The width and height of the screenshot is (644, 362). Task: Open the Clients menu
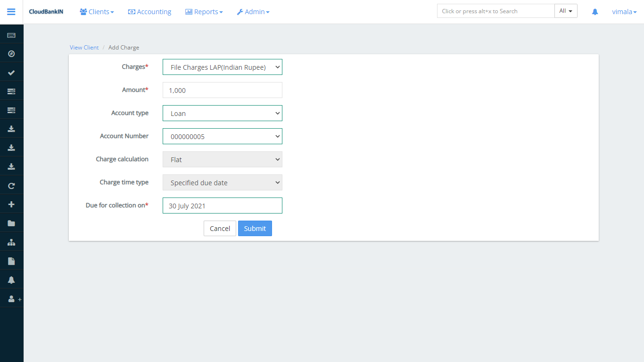click(97, 12)
